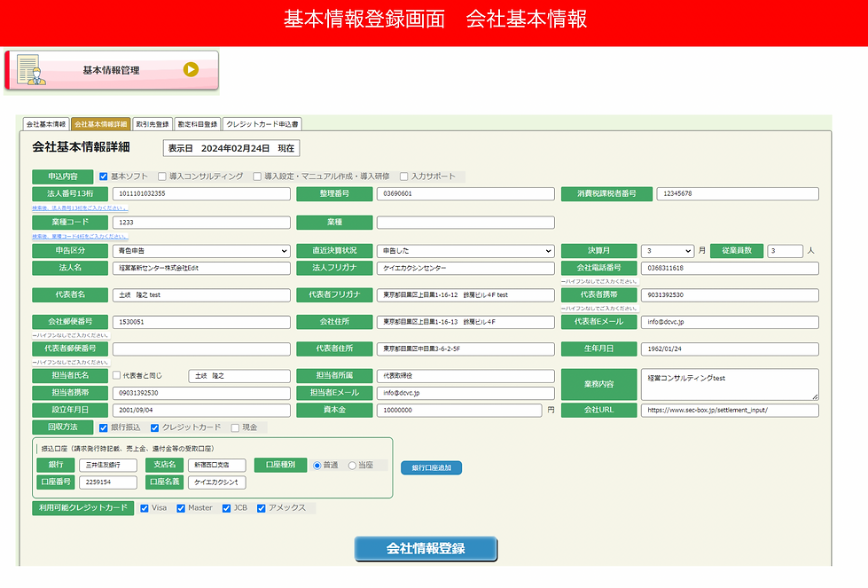
Task: Open 直近決算状況 dropdown showing 申告した
Action: tap(465, 251)
